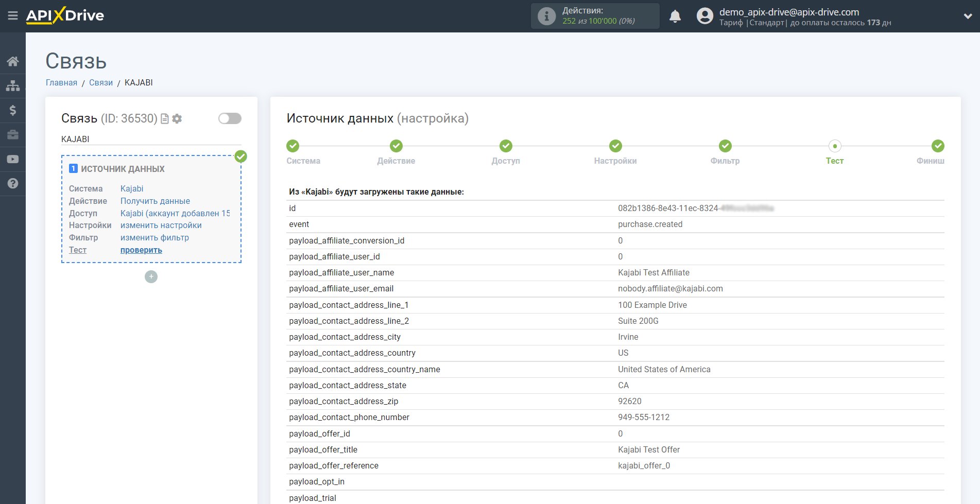Screen dimensions: 980x504
Task: Open the YouTube video sidebar icon
Action: [x=13, y=159]
